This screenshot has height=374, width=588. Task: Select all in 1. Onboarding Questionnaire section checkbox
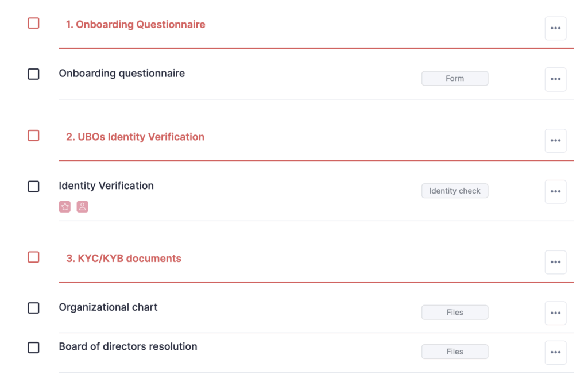(34, 24)
